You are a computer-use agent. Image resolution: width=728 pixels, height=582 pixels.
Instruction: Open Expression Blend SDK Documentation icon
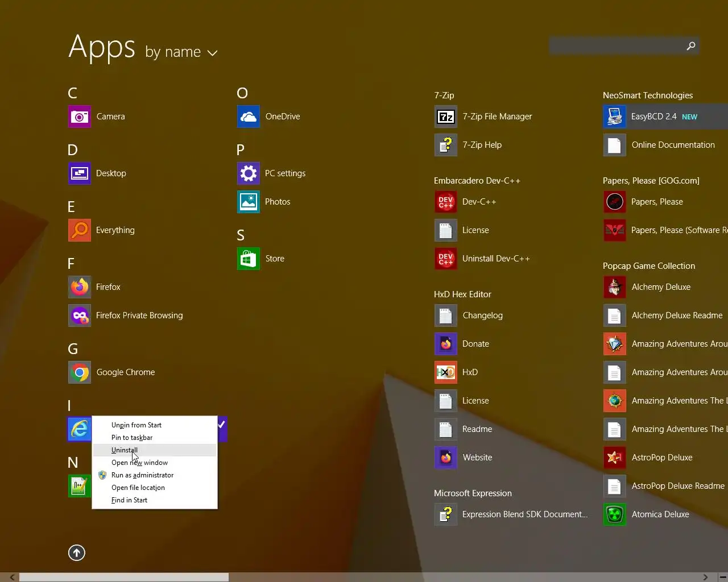click(446, 514)
